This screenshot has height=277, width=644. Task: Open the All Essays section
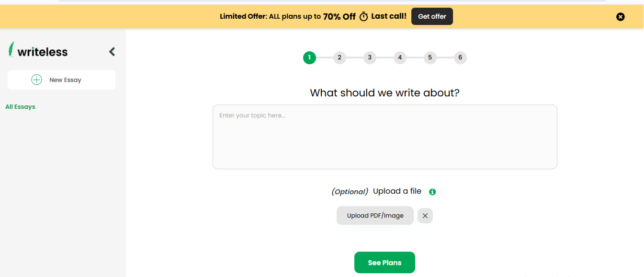coord(20,107)
